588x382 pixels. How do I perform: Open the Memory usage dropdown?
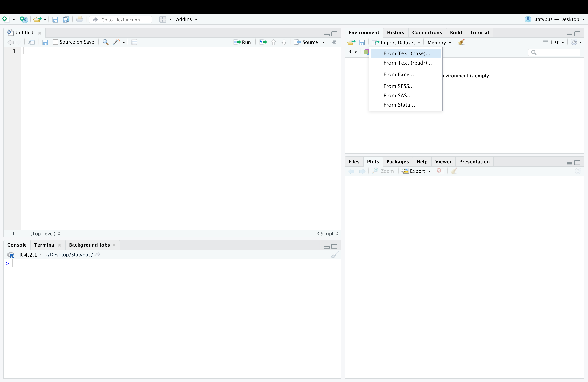tap(439, 43)
